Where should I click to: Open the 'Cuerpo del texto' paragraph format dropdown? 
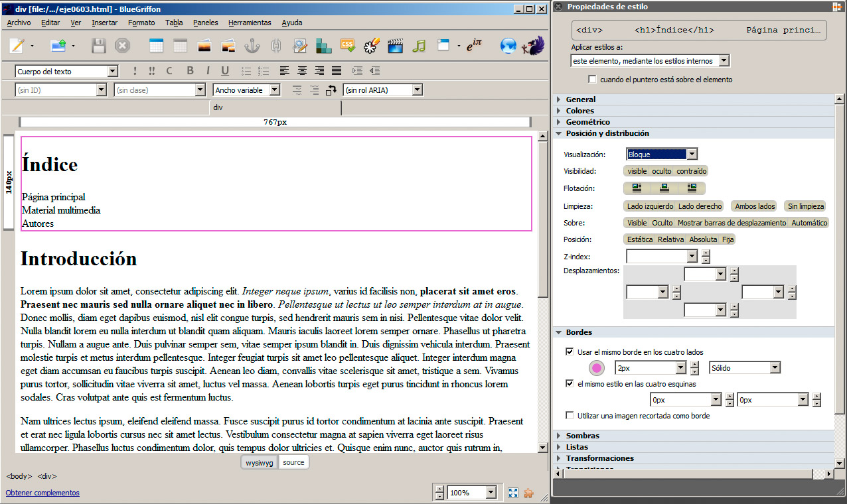click(x=66, y=72)
